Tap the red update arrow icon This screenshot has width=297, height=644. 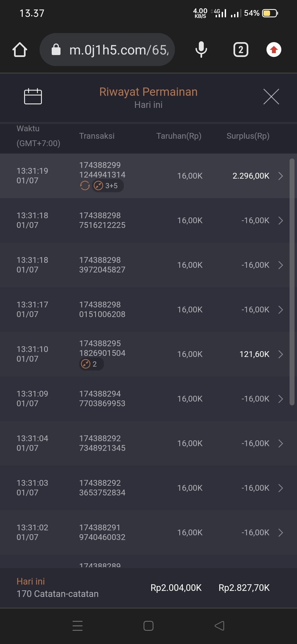[274, 50]
